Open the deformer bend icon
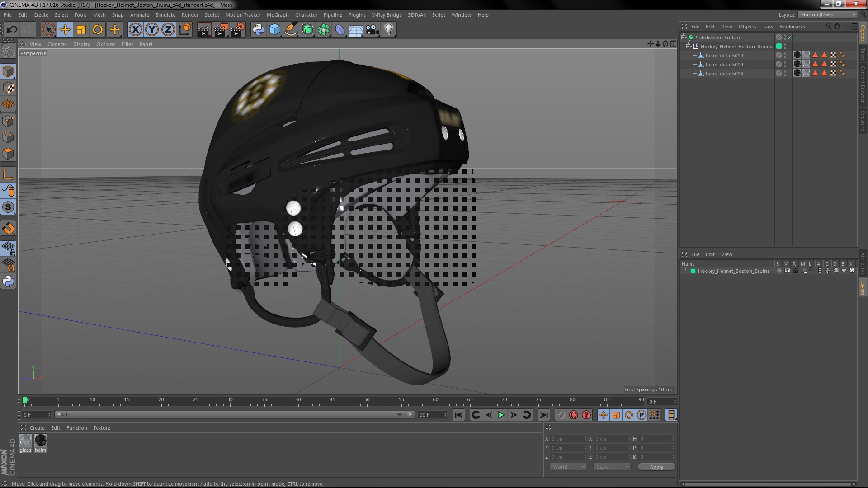 340,30
